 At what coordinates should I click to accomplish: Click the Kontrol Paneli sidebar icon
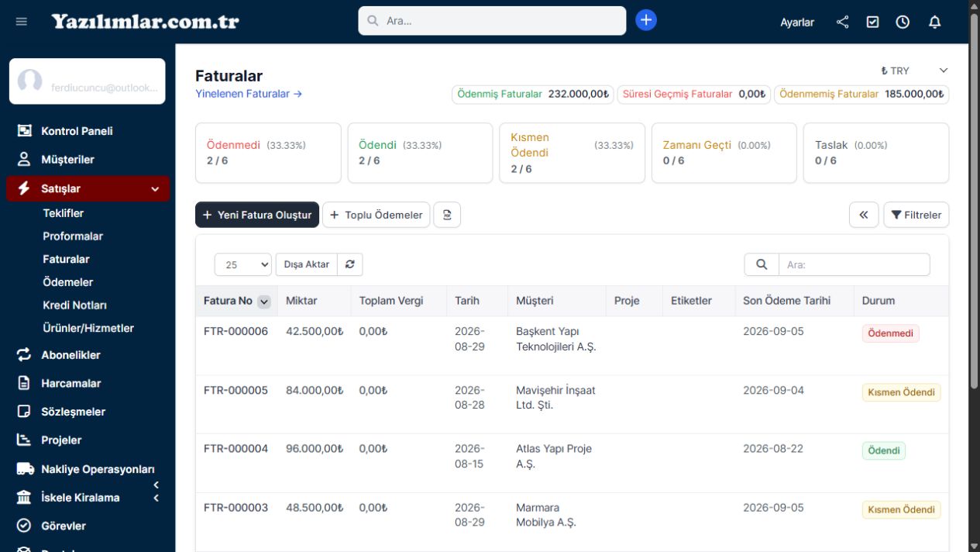(24, 131)
